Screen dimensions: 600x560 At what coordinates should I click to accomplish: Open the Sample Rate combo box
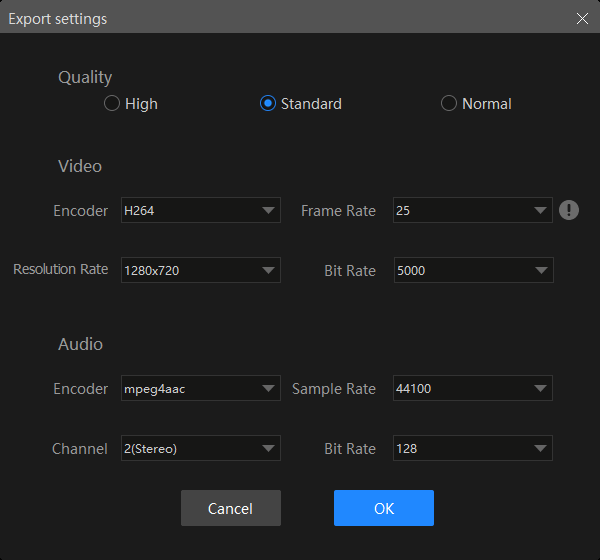(472, 388)
